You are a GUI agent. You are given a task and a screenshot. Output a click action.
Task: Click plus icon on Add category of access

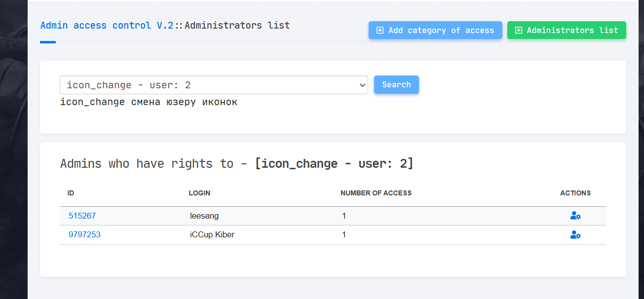(380, 31)
